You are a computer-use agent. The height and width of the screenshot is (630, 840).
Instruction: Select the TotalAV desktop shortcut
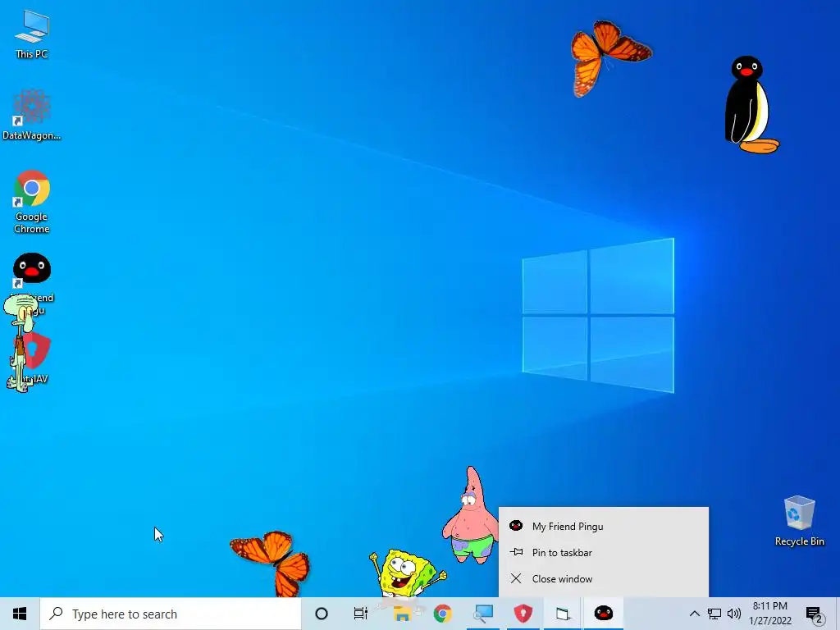click(x=32, y=358)
